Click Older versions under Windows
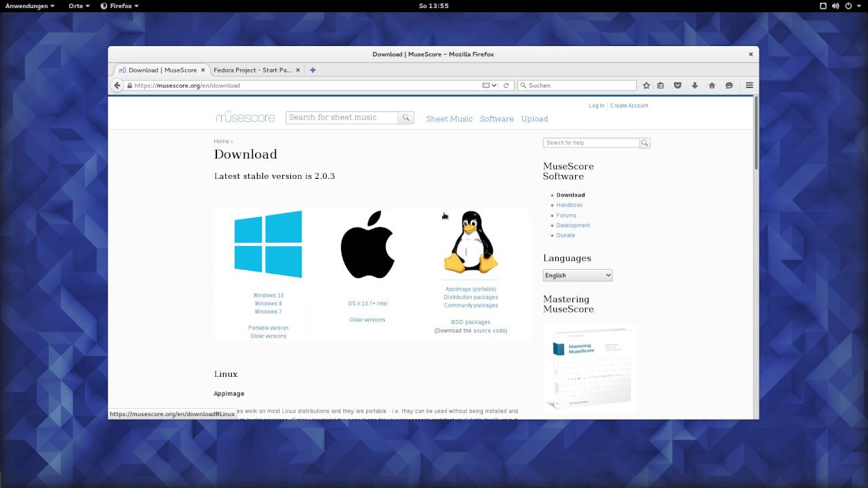This screenshot has height=488, width=868. click(269, 336)
